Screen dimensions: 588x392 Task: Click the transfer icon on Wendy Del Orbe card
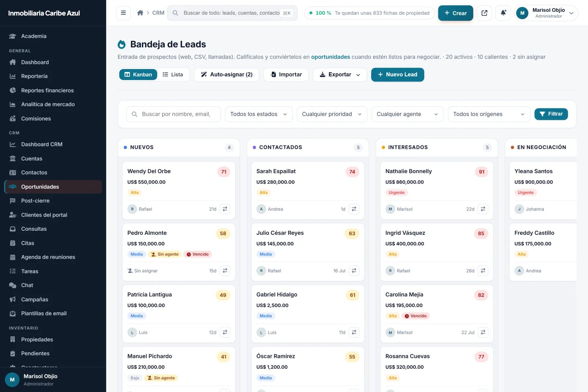(x=225, y=209)
